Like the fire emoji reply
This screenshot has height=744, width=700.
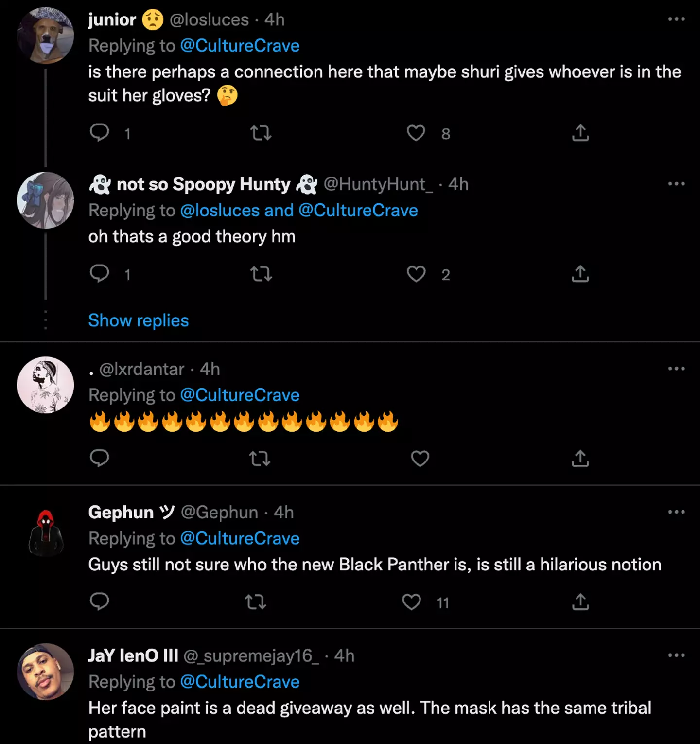420,458
